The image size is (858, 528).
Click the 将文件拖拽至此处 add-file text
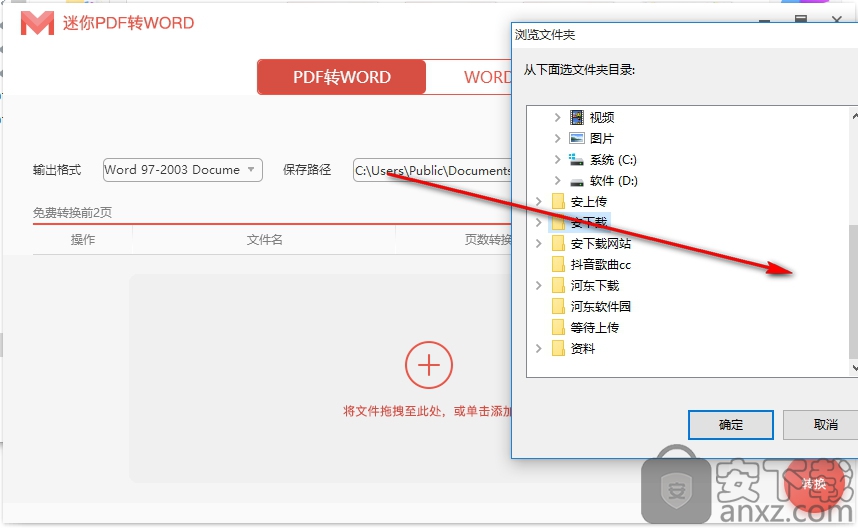427,411
